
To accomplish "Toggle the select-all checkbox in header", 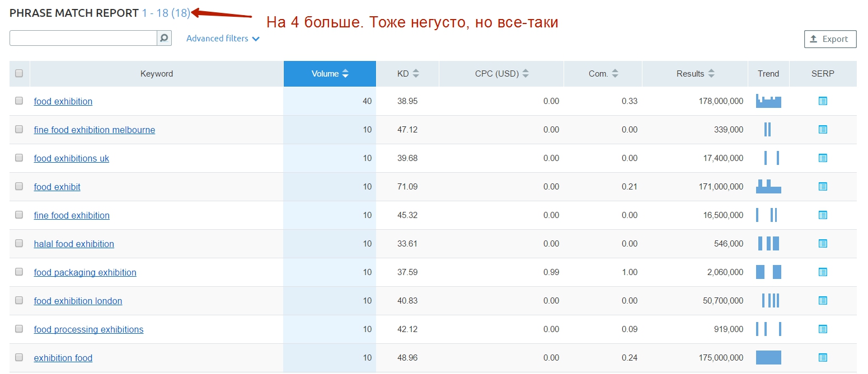I will (19, 73).
